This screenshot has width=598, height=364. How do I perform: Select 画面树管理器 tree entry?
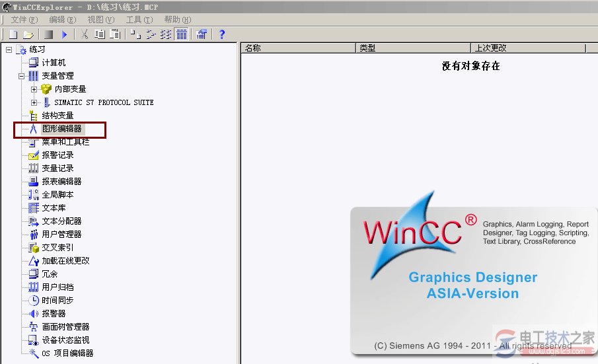point(65,326)
